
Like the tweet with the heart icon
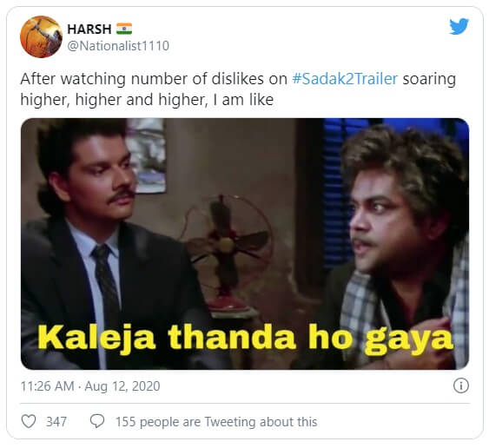pos(29,421)
